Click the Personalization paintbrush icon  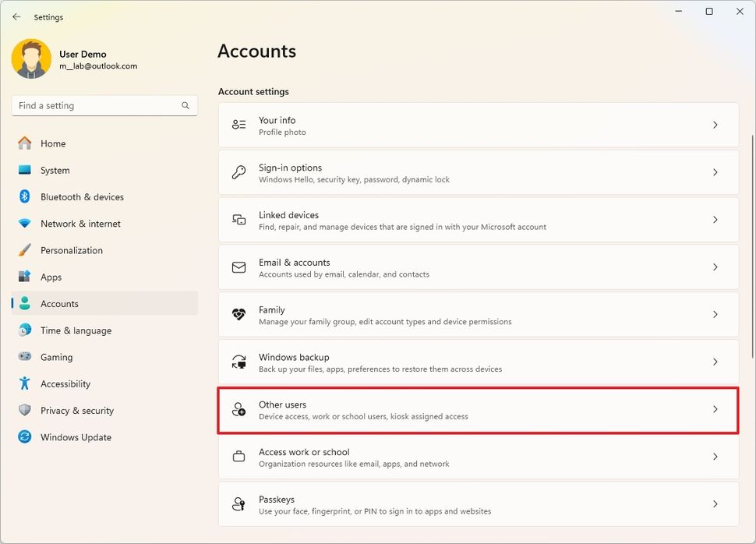(25, 250)
